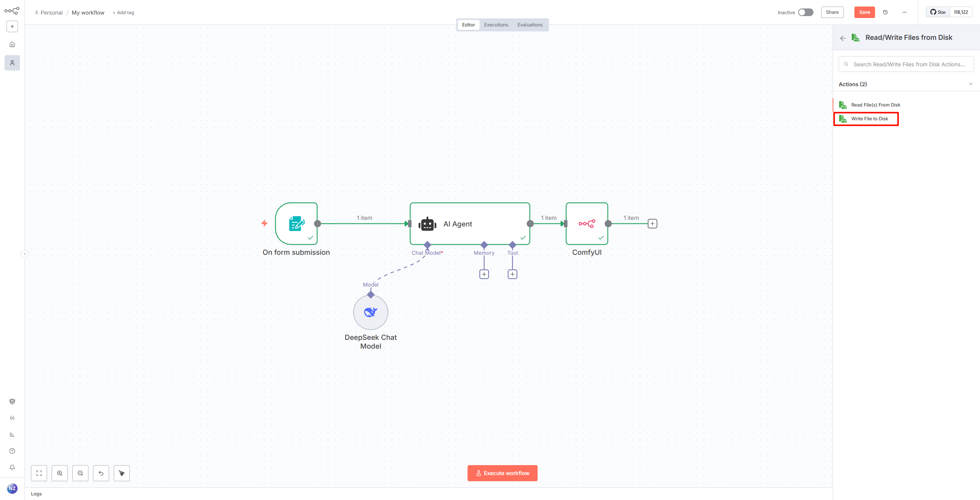Click the Personal breadcrumb link

[x=49, y=13]
